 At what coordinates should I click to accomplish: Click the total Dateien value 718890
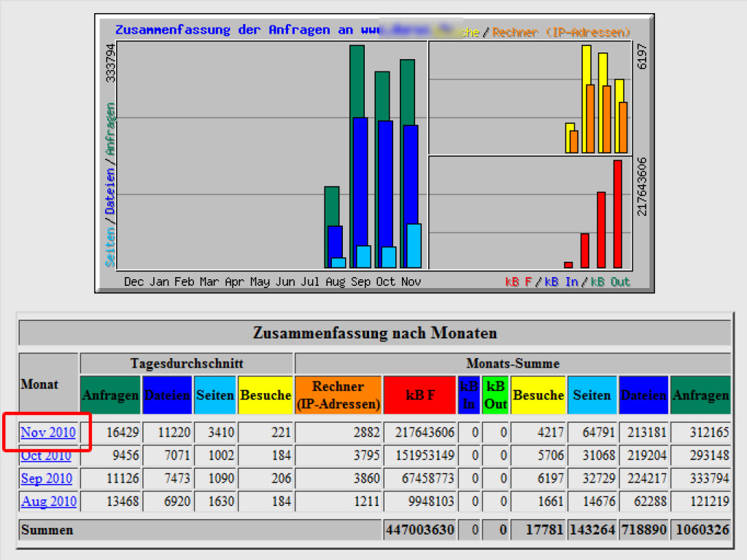[643, 529]
